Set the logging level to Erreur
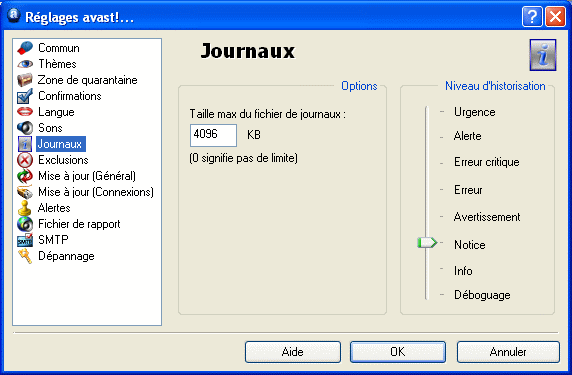Image resolution: width=572 pixels, height=375 pixels. coord(468,190)
